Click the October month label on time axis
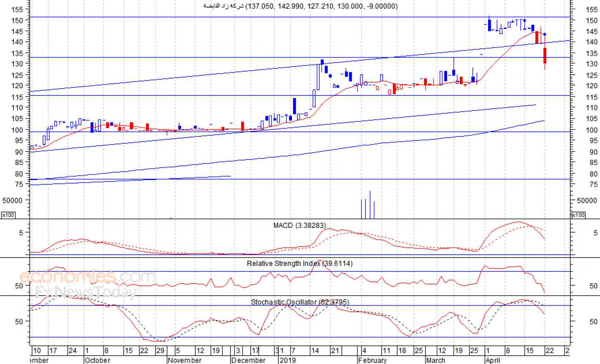Screen dimensions: 600x364 click(x=97, y=360)
